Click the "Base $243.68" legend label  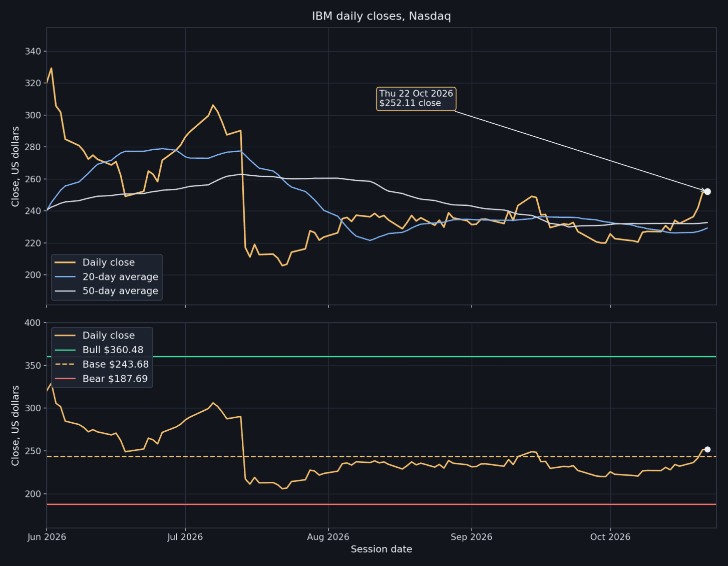pyautogui.click(x=116, y=364)
